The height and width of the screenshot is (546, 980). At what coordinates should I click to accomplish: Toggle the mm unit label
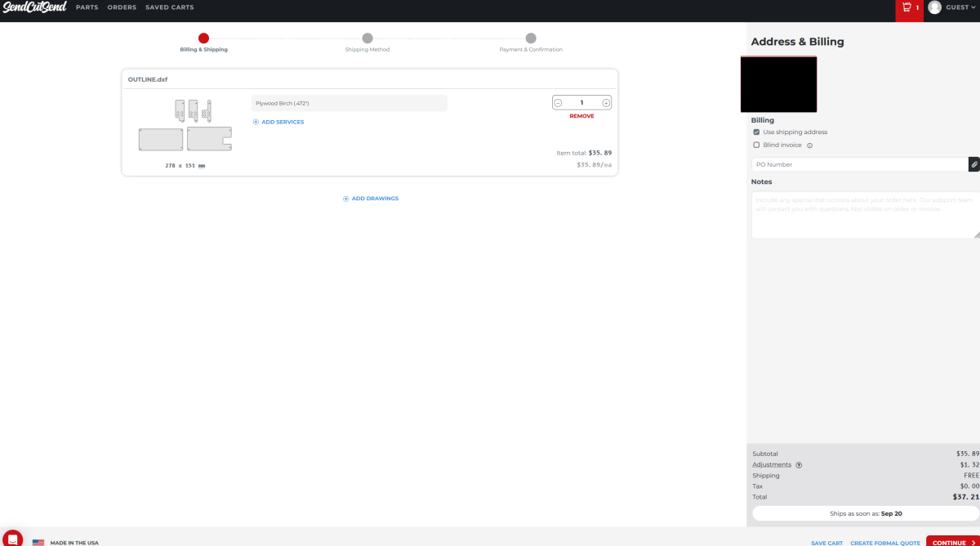(202, 166)
